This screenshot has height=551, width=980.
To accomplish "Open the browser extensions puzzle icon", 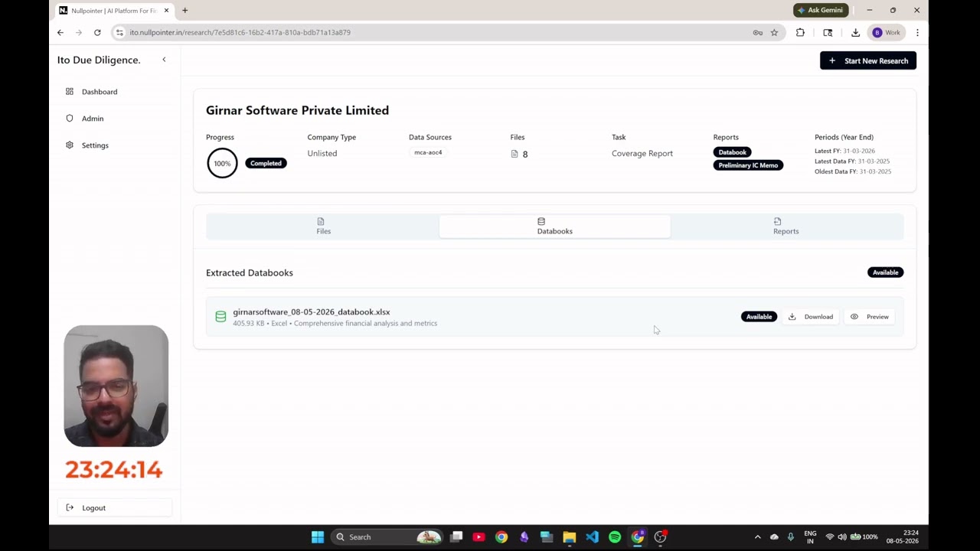I will pos(800,32).
